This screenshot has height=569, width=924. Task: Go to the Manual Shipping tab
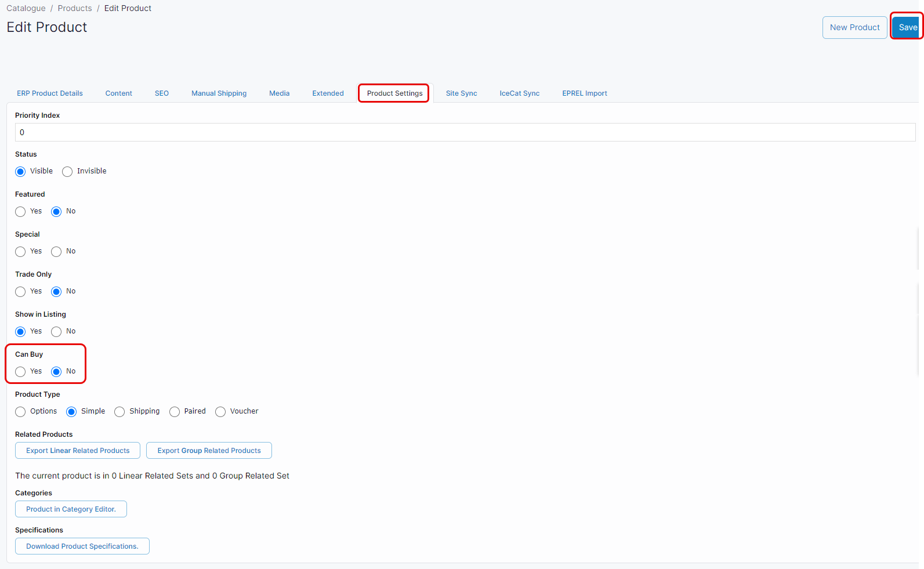(219, 93)
